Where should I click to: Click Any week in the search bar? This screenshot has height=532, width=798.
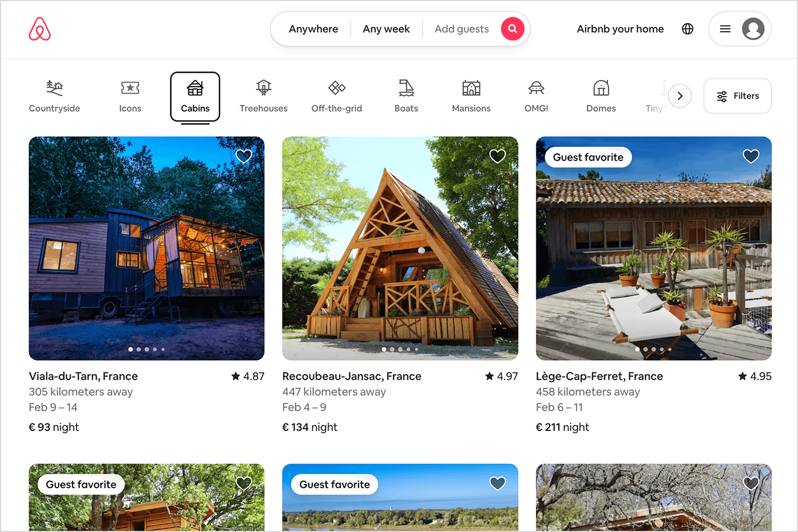click(x=386, y=29)
